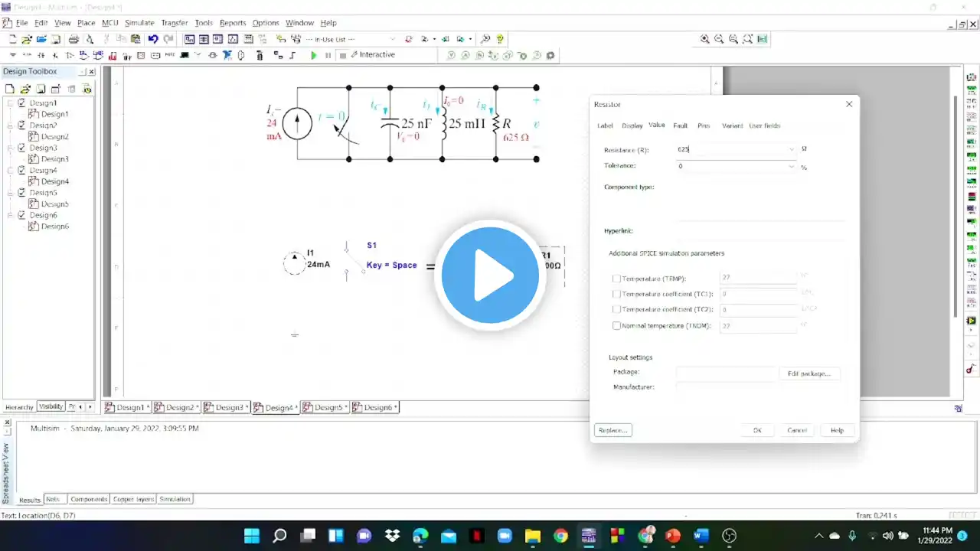Click the Edit package... button
Image resolution: width=980 pixels, height=551 pixels.
pos(809,373)
